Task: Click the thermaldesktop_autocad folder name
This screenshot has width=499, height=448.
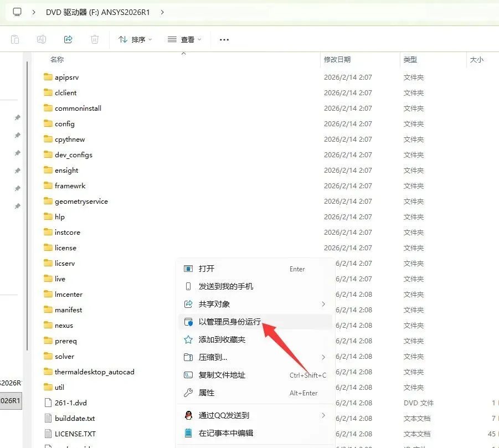Action: click(x=94, y=372)
